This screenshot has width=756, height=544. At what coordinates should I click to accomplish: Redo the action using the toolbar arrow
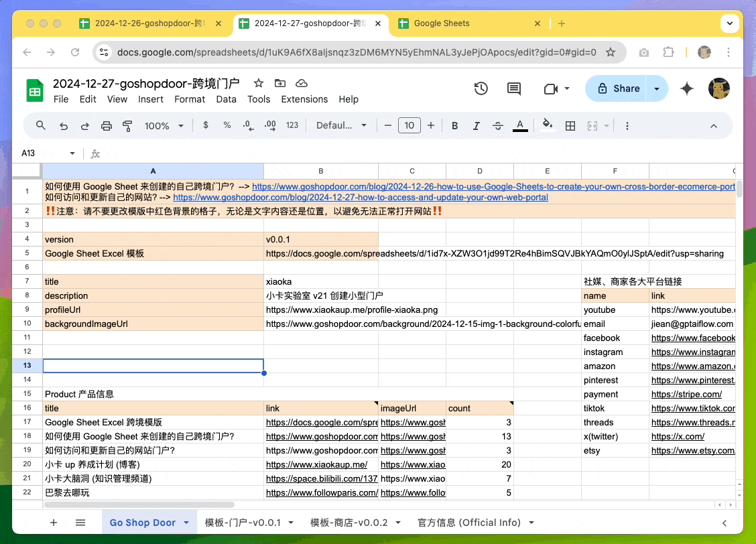click(x=85, y=126)
